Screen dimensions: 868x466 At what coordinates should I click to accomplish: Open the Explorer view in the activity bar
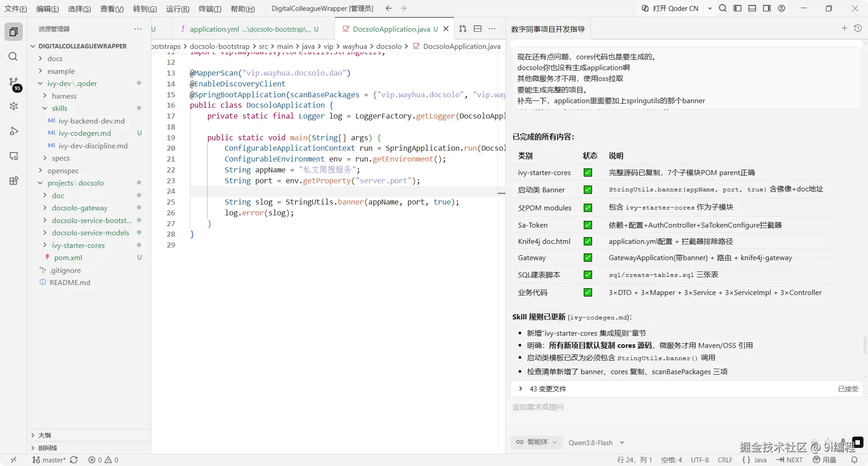click(x=14, y=32)
